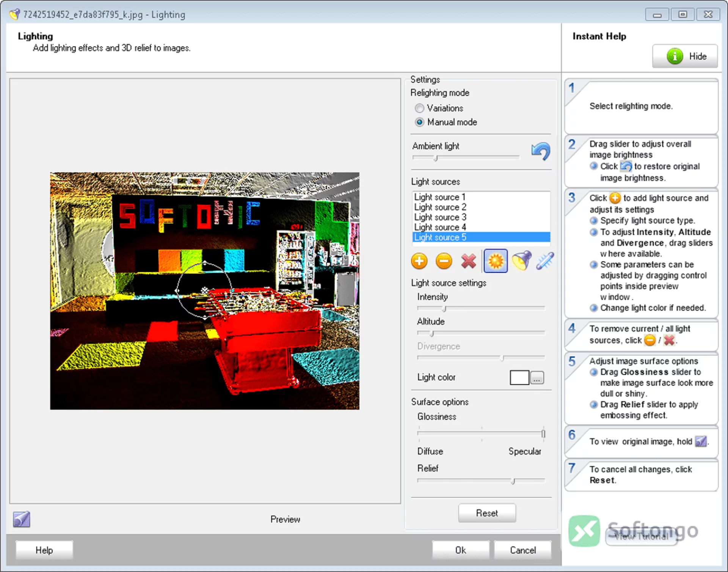Click the Ok button
728x572 pixels.
click(461, 550)
